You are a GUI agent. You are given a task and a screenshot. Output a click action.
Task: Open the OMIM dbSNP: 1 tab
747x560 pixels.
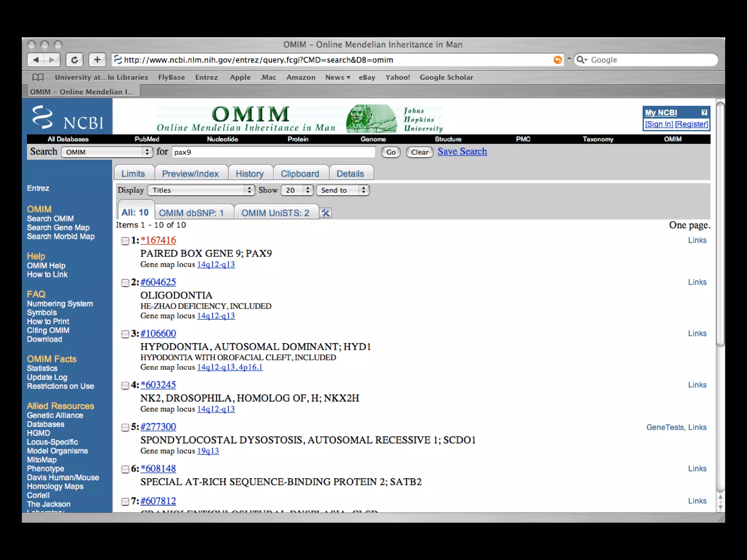pyautogui.click(x=191, y=213)
